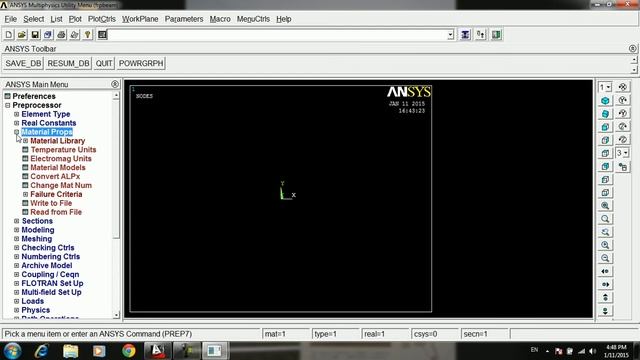Click the csys=0 status bar field

(x=435, y=334)
